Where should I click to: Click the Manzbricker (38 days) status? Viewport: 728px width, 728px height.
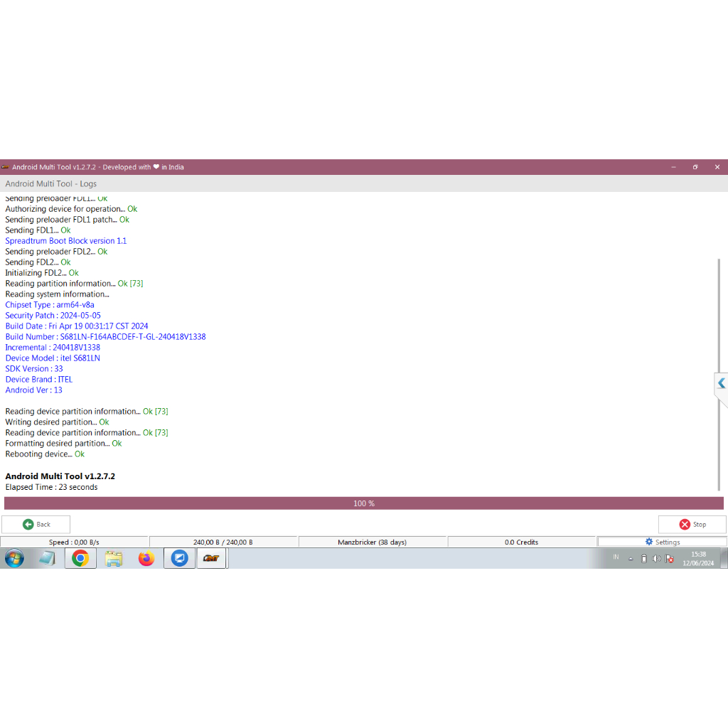click(372, 542)
